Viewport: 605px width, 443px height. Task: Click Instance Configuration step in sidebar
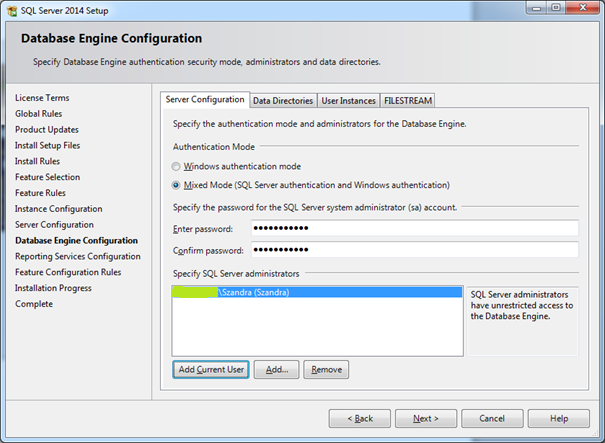coord(59,209)
